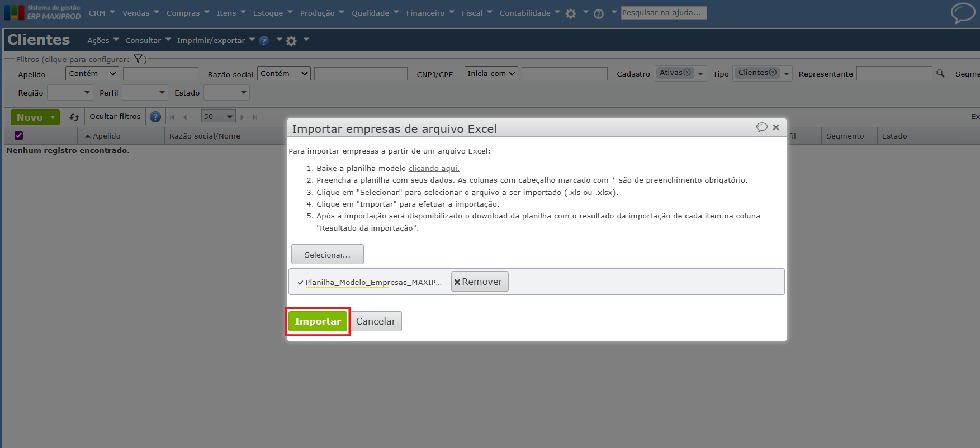The image size is (980, 448).
Task: Open the CRM menu
Action: tap(102, 13)
